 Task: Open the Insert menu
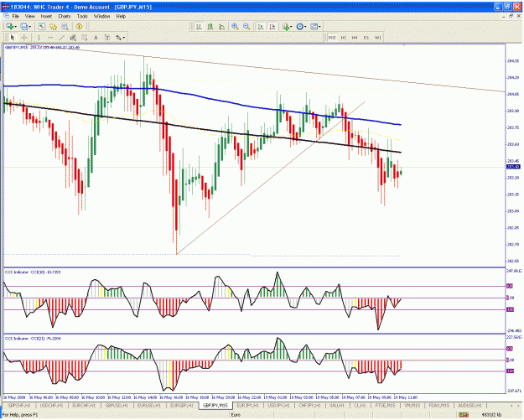click(46, 16)
